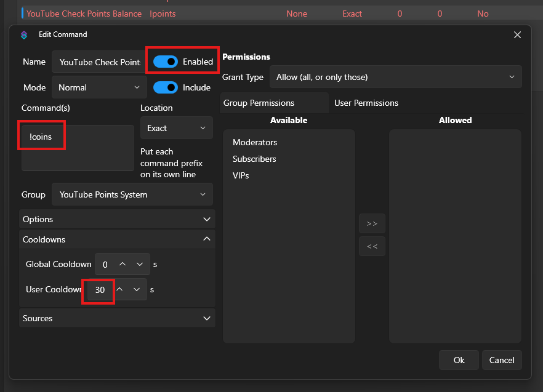The width and height of the screenshot is (543, 392).
Task: Open the Group dropdown for YouTube Points System
Action: (x=132, y=194)
